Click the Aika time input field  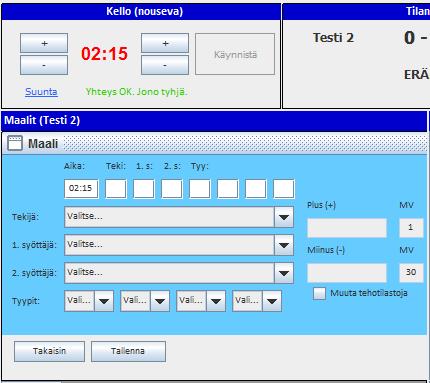coord(81,189)
